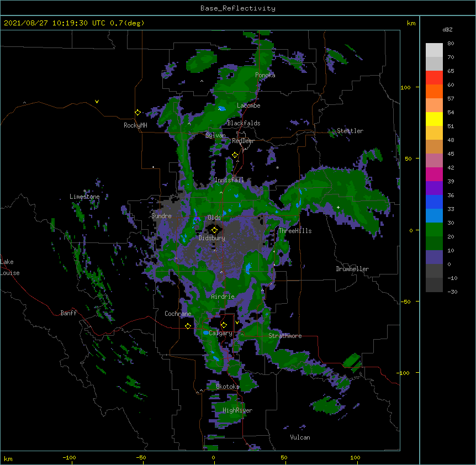Click the Didsbury town label
Viewport: 476px width, 465px height.
tap(212, 238)
